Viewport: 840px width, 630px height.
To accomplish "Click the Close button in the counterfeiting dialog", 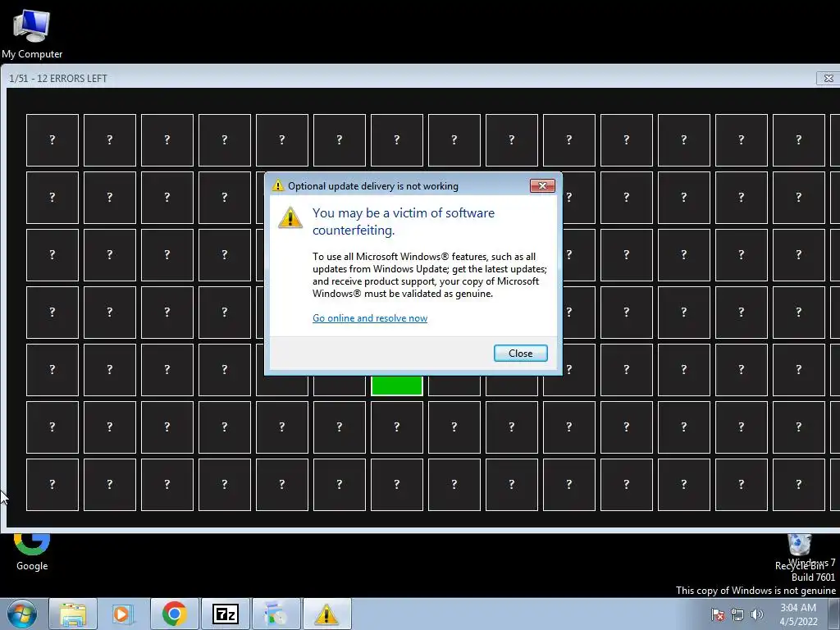I will click(x=520, y=353).
